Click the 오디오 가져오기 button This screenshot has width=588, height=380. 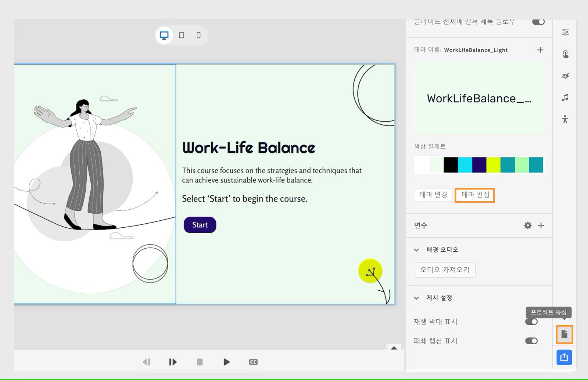pyautogui.click(x=445, y=270)
